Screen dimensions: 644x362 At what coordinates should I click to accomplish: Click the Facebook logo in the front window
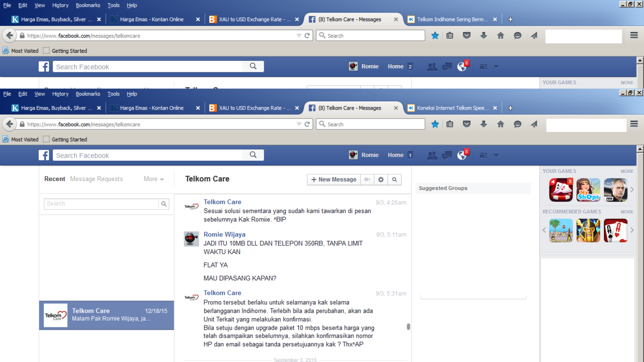pyautogui.click(x=44, y=155)
